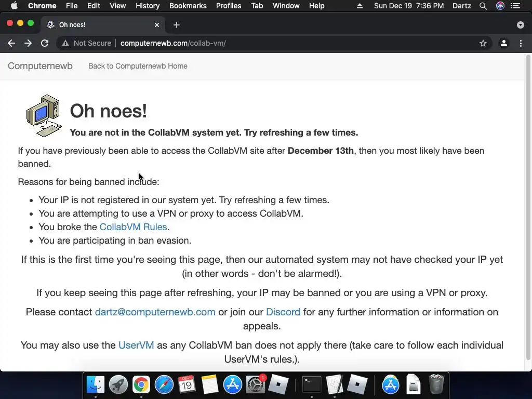Image resolution: width=532 pixels, height=399 pixels.
Task: Open Safari from the Dock
Action: click(x=164, y=384)
